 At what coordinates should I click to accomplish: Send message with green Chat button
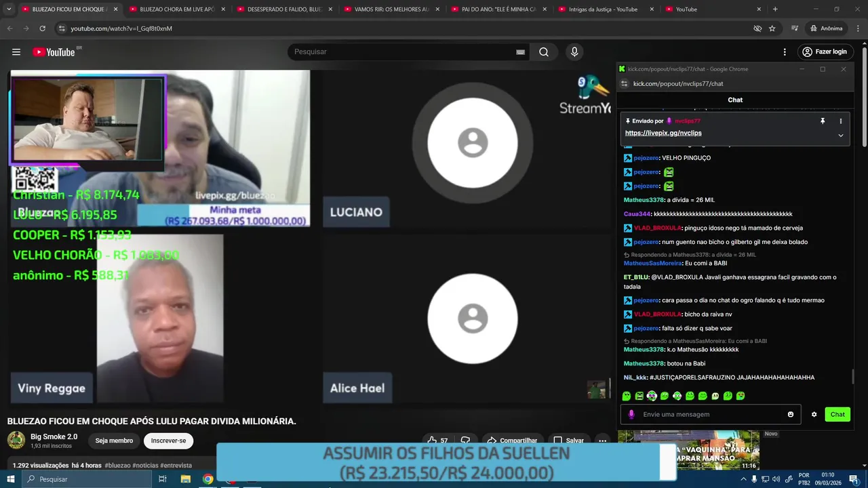[x=837, y=414]
